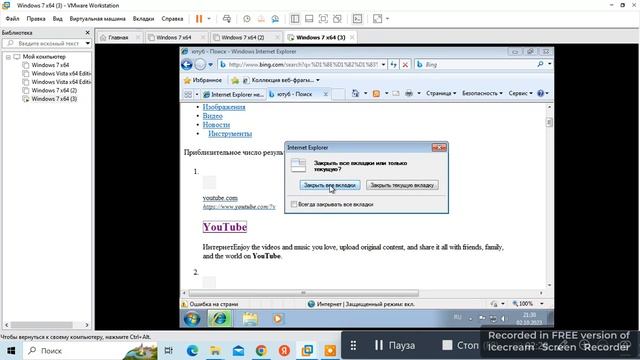
Task: Switch to Unity mode icon
Action: tap(337, 19)
